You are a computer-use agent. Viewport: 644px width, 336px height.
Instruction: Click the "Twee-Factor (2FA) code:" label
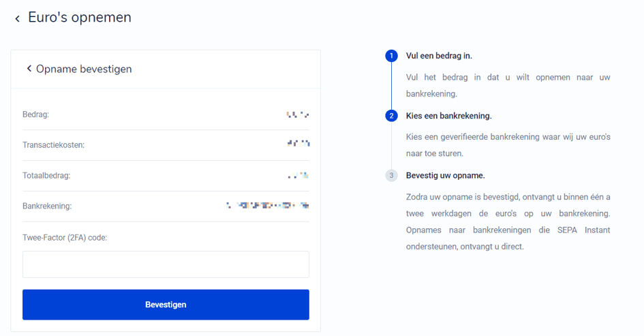(x=65, y=237)
